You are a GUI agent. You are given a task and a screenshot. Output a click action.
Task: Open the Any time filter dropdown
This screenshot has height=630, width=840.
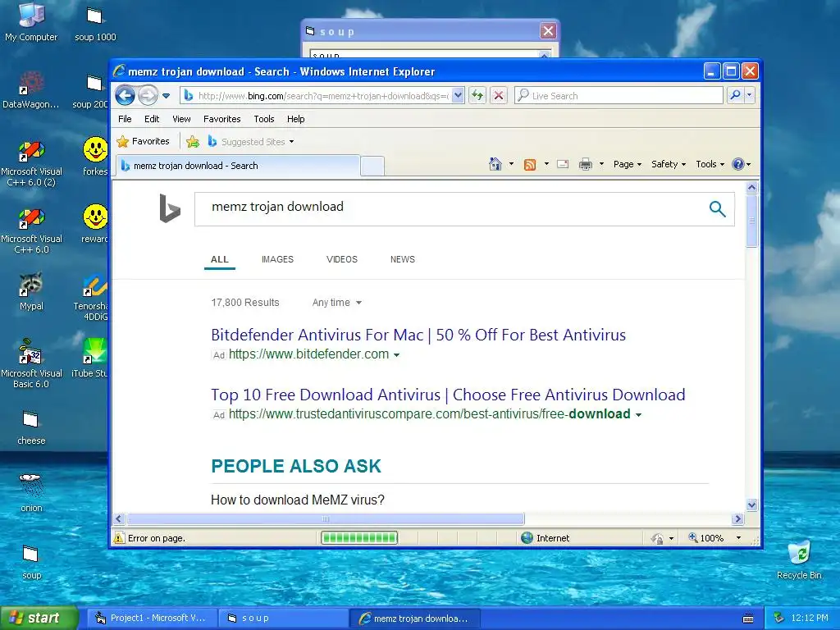[337, 303]
